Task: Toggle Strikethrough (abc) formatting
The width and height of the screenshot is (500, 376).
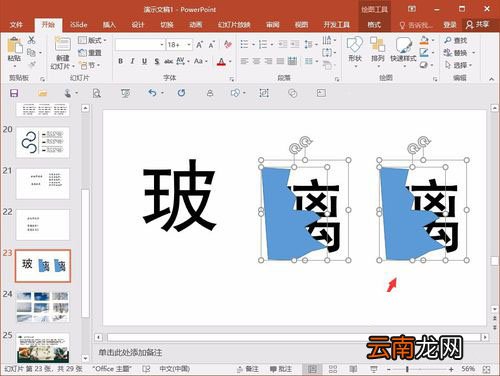Action: point(169,61)
